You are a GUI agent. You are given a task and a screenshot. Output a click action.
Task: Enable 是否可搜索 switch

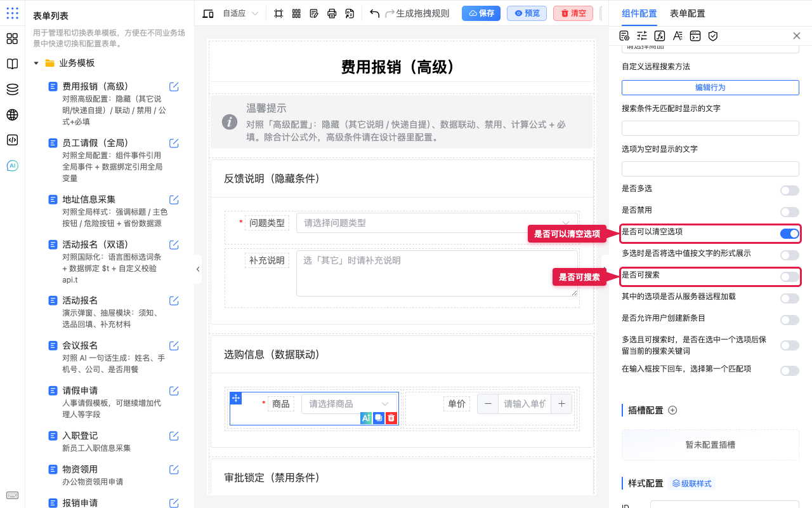point(790,277)
